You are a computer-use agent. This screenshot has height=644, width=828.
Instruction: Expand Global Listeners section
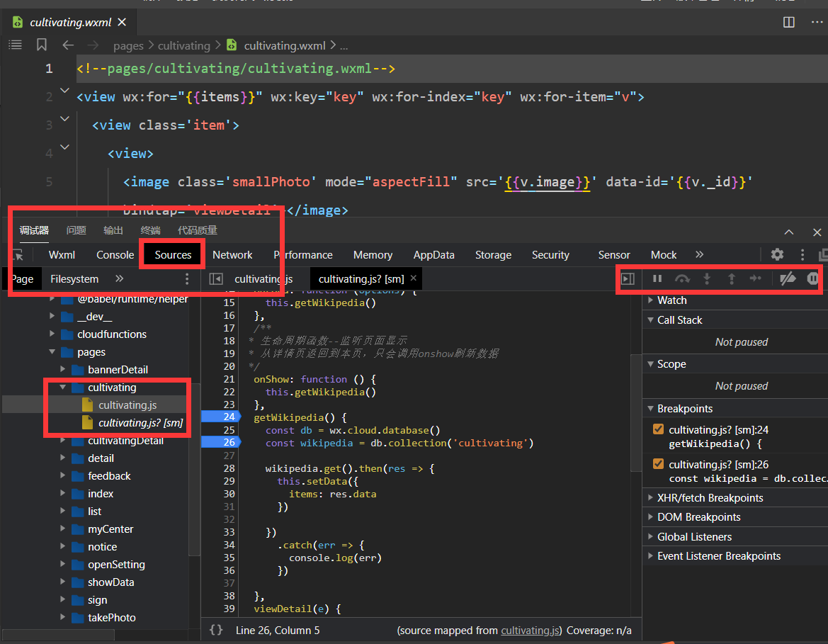click(x=650, y=537)
